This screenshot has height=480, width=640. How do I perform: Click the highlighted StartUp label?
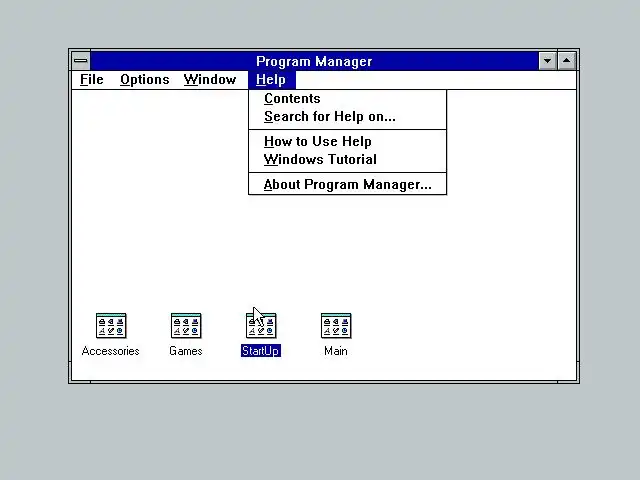261,351
